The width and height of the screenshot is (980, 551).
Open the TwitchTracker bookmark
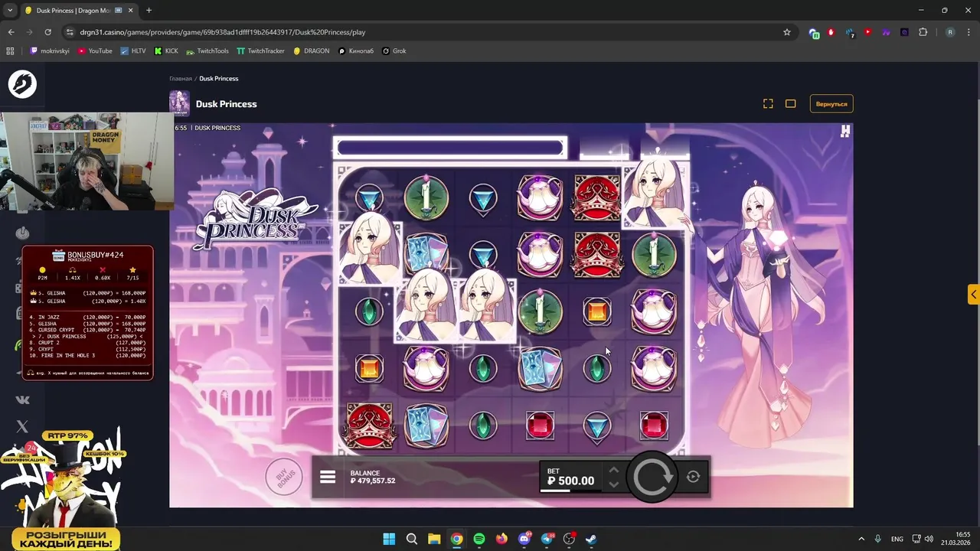click(260, 51)
